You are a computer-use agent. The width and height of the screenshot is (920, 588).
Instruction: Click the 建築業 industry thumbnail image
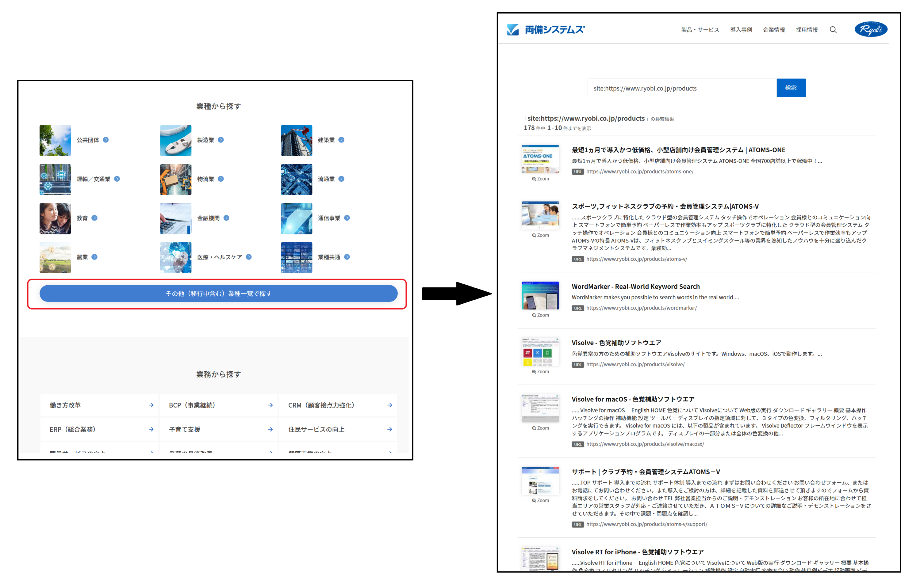coord(297,141)
